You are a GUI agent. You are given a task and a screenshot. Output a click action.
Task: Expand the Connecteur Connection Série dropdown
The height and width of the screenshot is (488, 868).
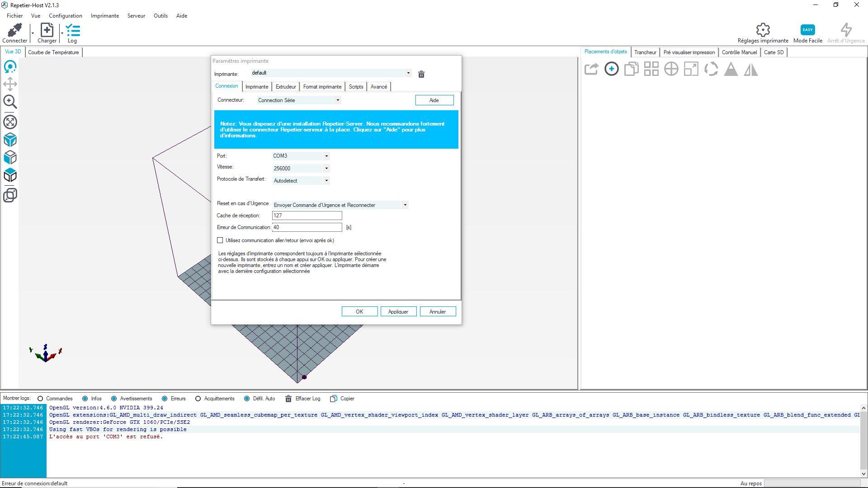(x=337, y=100)
